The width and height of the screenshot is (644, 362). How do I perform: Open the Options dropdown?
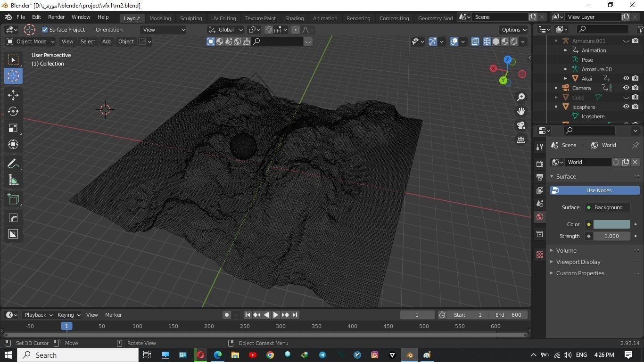tap(514, 30)
